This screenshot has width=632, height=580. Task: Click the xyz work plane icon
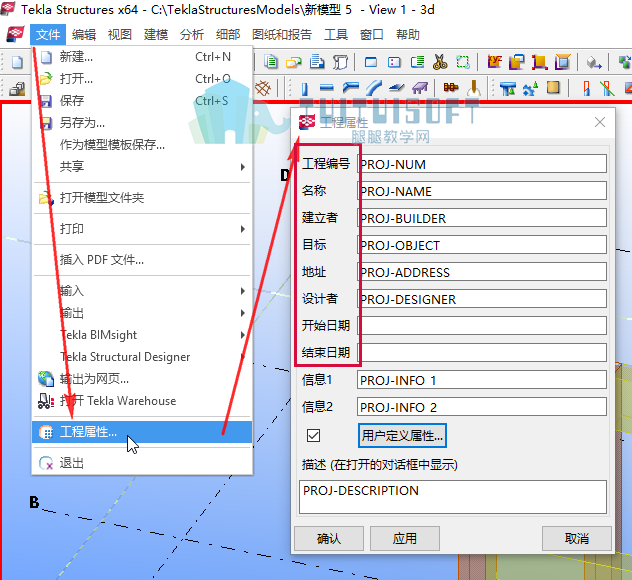(x=495, y=62)
